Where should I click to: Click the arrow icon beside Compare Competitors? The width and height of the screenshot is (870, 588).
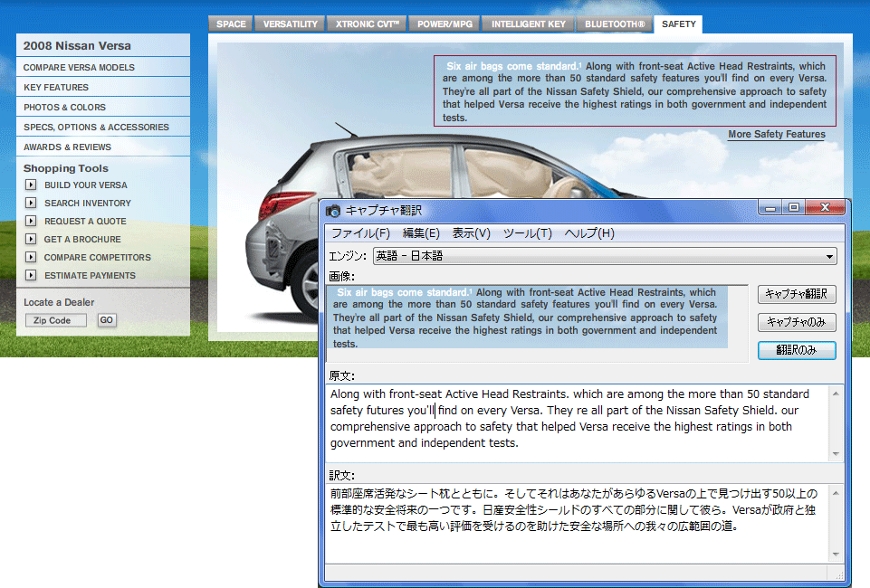[31, 258]
